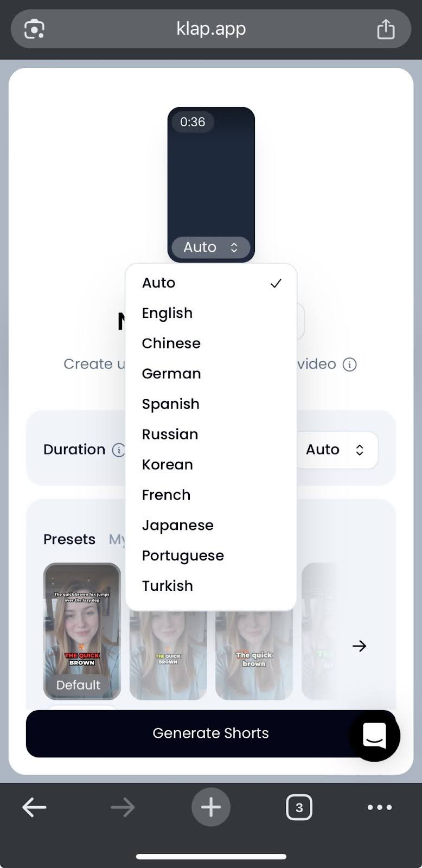
Task: Tap the klap.app address bar
Action: (211, 29)
